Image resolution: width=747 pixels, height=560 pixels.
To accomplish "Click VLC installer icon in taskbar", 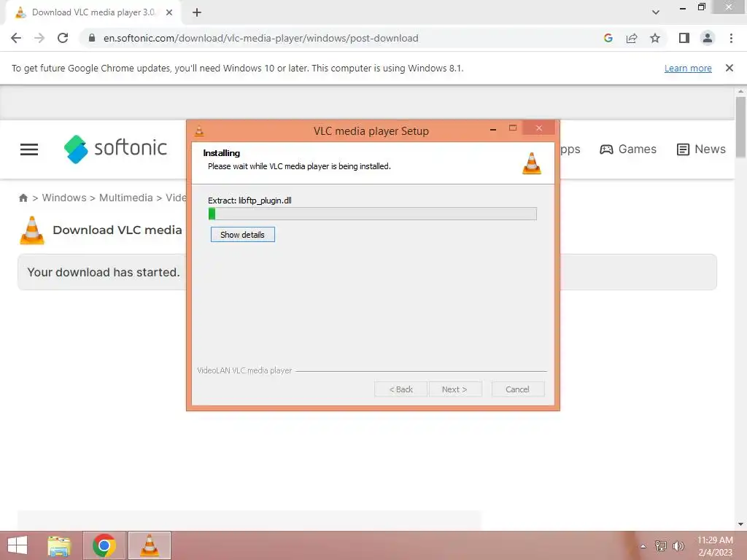I will click(149, 545).
